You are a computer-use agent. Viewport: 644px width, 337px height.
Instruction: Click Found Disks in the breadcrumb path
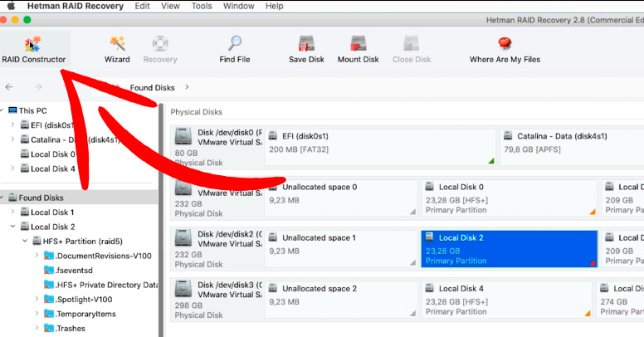[153, 87]
